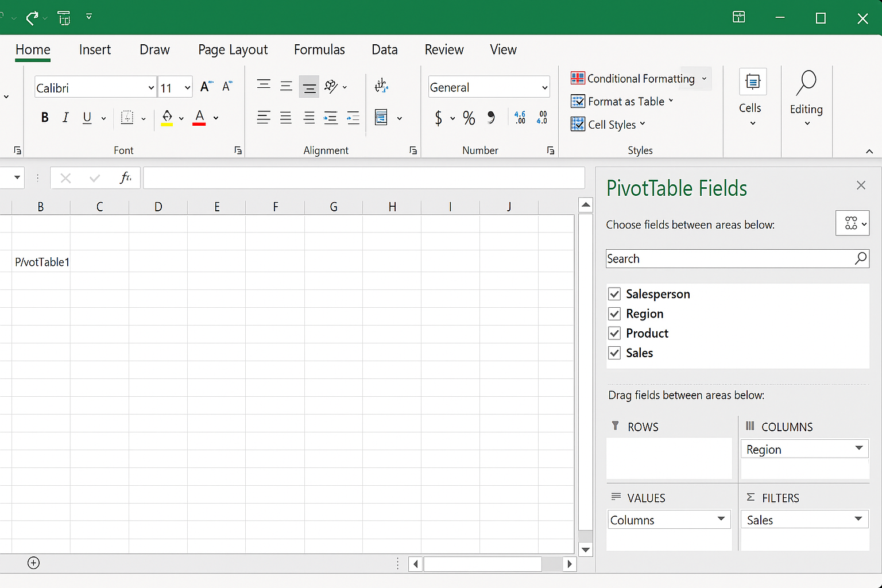Open the Editing group button

pyautogui.click(x=806, y=99)
